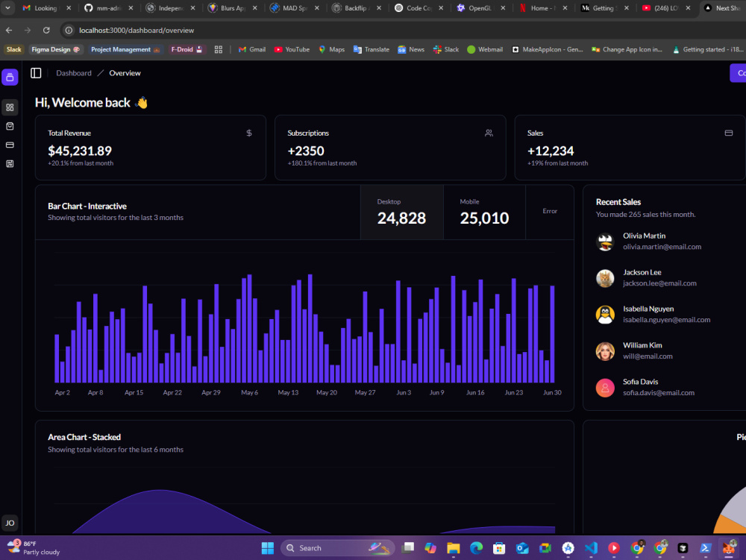The height and width of the screenshot is (560, 746).
Task: Click the card icon on Sales card
Action: tap(728, 133)
